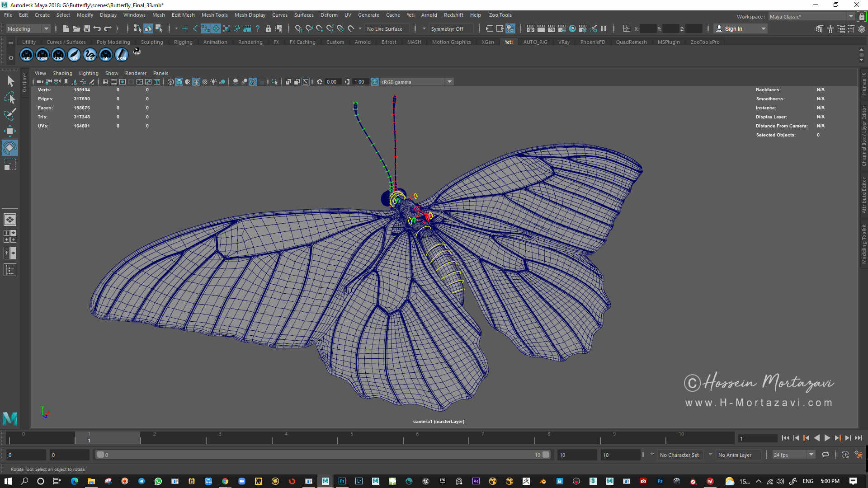868x488 pixels.
Task: Open the Zoo Tools menu
Action: pos(500,15)
